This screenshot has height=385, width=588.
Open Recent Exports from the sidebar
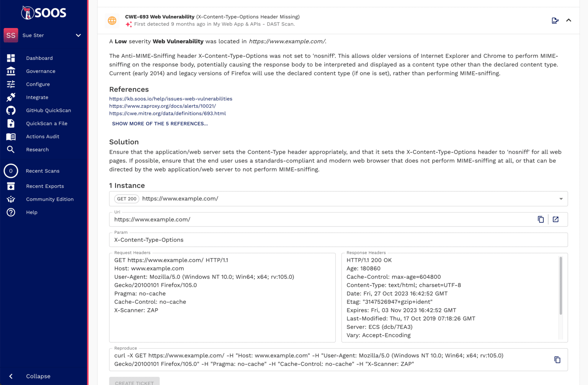tap(45, 186)
